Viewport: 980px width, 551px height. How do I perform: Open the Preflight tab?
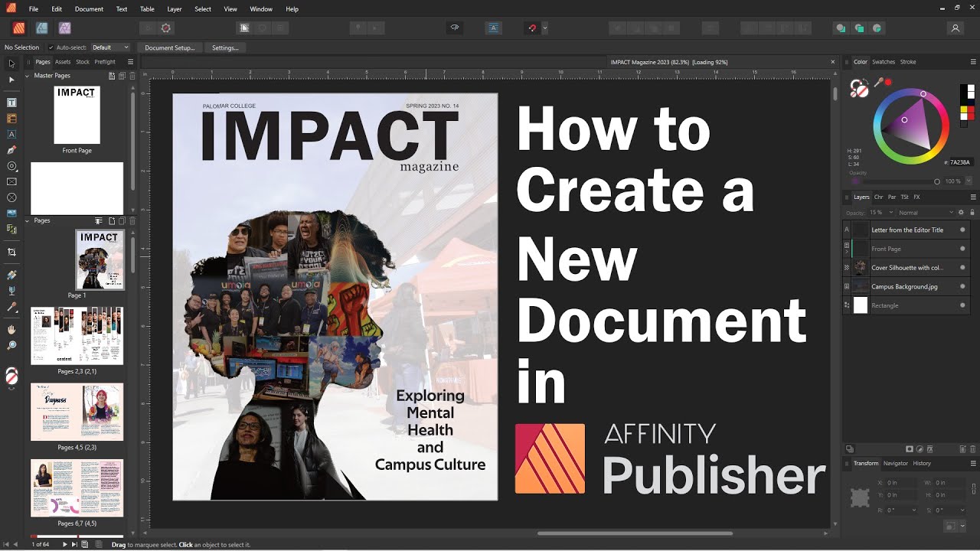point(105,62)
